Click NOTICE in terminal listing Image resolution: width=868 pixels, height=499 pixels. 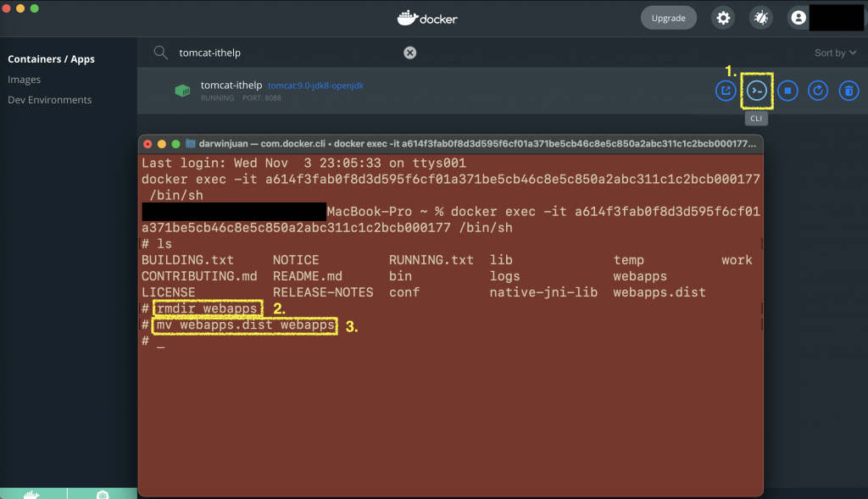296,260
